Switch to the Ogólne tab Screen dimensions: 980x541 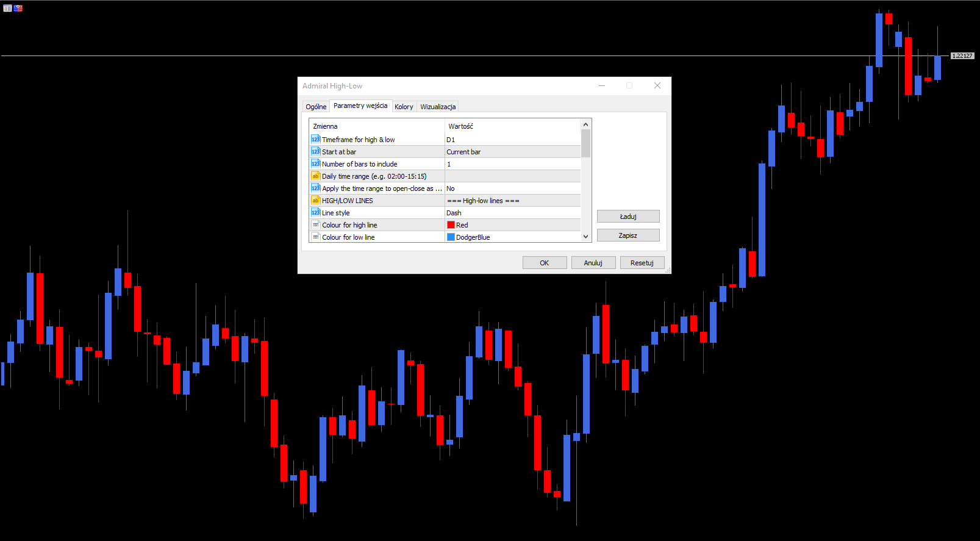pyautogui.click(x=316, y=107)
